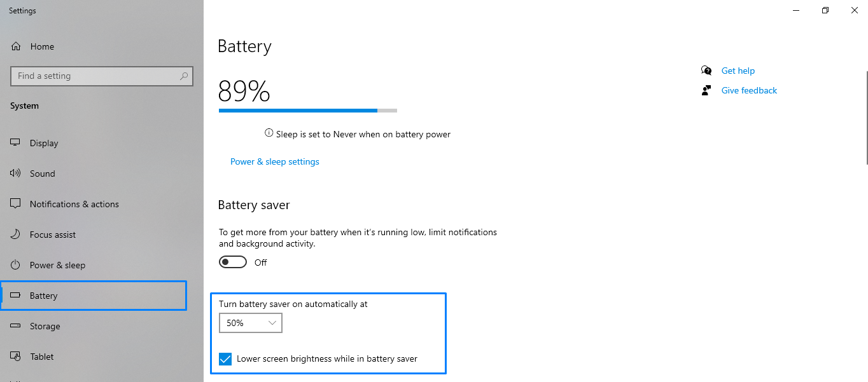The width and height of the screenshot is (868, 382).
Task: Click the Focus assist moon icon
Action: (x=16, y=235)
